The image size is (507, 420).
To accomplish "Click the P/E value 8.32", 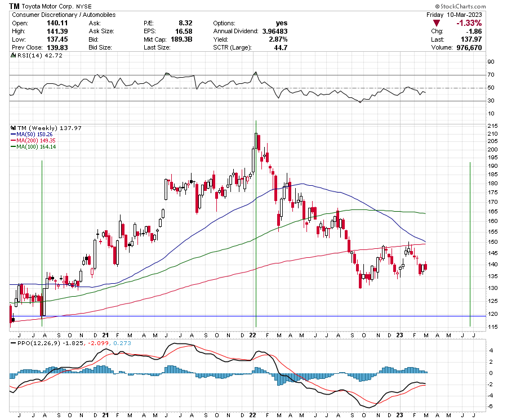I will (185, 23).
